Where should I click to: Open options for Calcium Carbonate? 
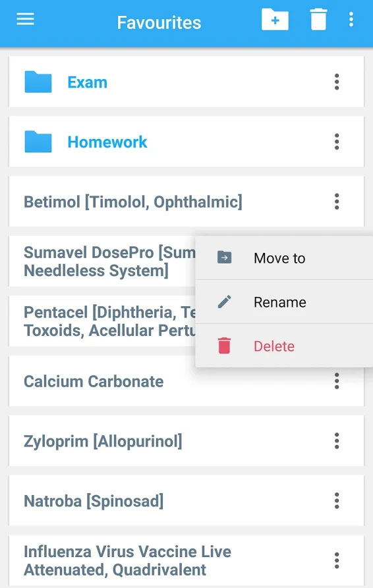[x=337, y=381]
